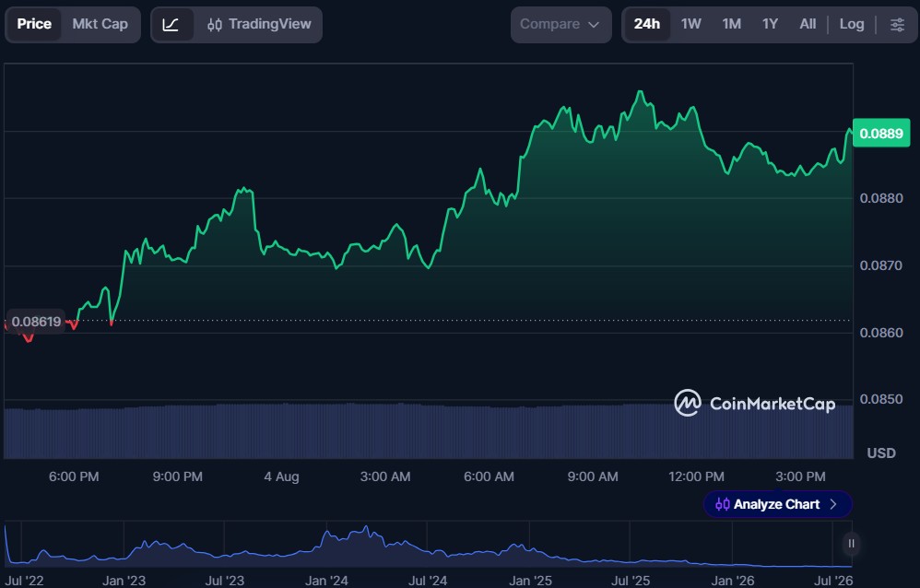The width and height of the screenshot is (920, 588).
Task: Select the line chart view icon
Action: [171, 25]
